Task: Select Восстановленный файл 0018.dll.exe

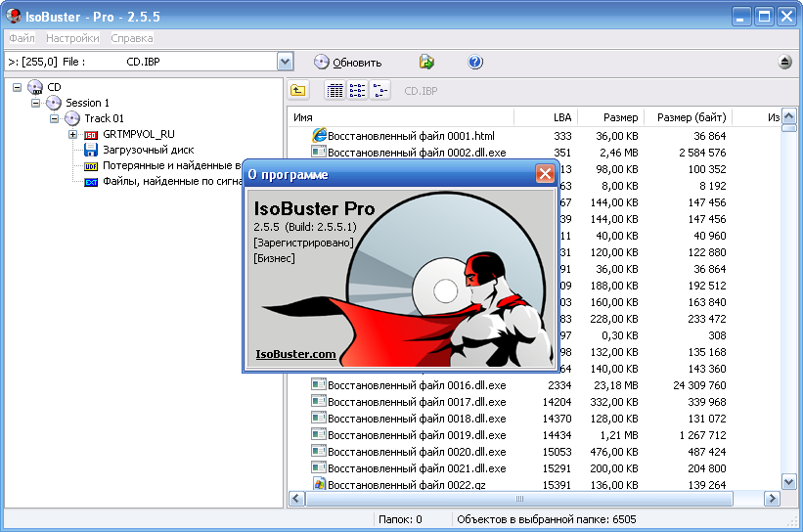Action: (417, 419)
